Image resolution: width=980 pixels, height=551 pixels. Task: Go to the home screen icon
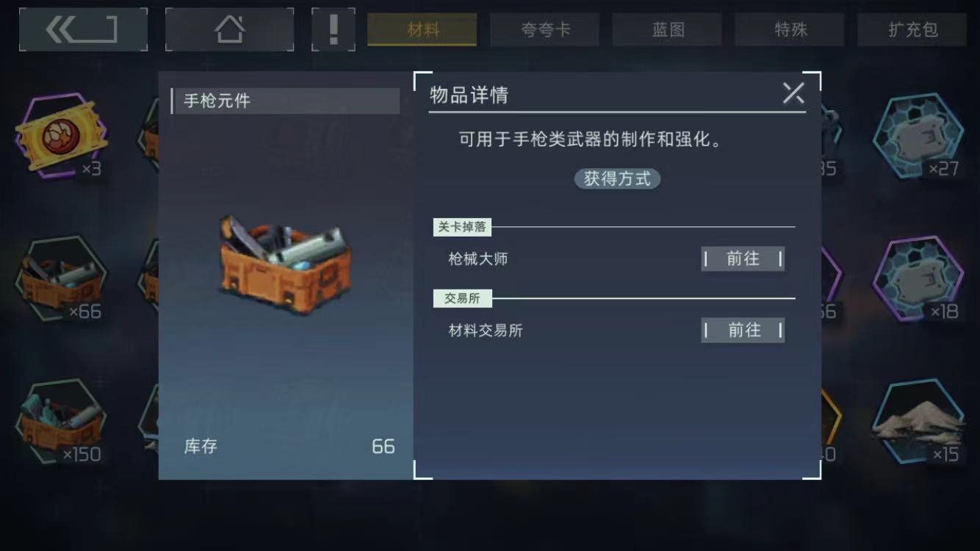click(229, 29)
